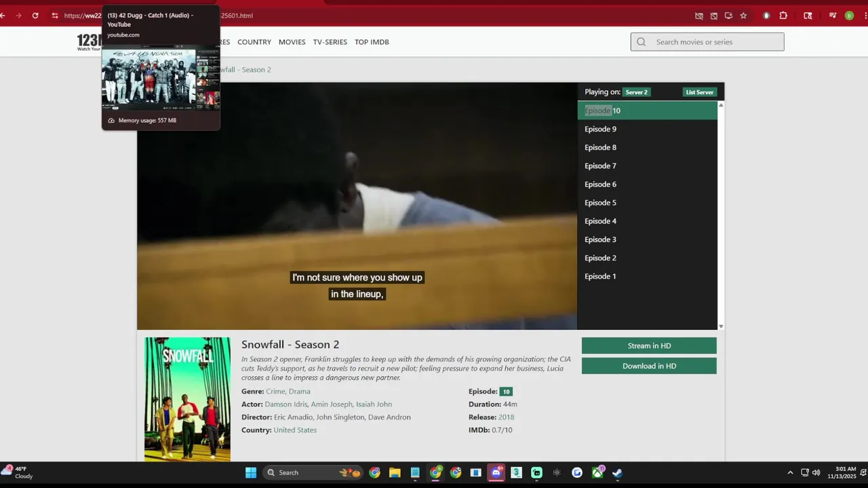
Task: Play Episode 2 from the list
Action: (647, 258)
